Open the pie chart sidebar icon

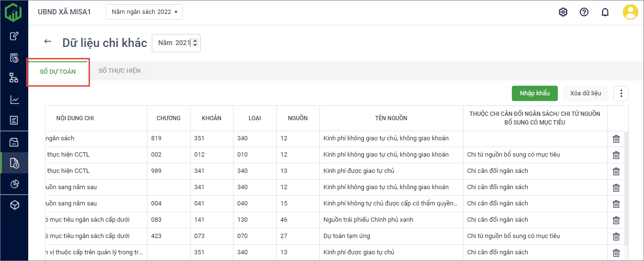(14, 184)
